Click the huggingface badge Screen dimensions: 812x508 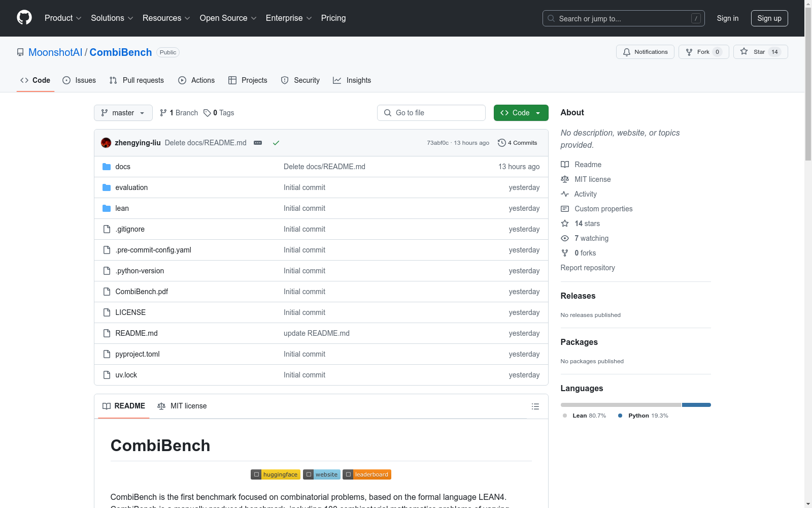pos(276,474)
